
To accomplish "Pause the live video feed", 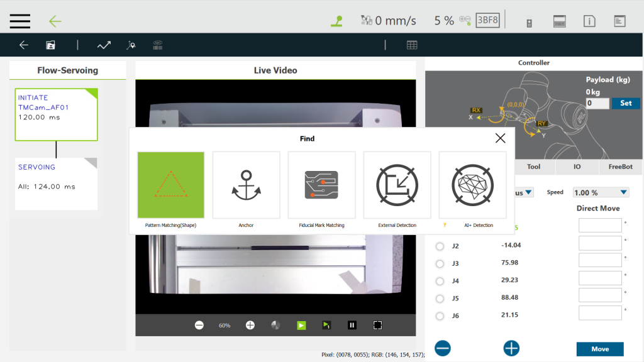I will click(352, 325).
